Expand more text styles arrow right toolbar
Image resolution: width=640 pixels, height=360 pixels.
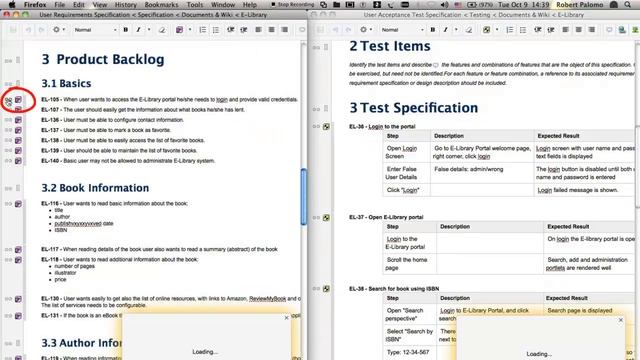[456, 30]
